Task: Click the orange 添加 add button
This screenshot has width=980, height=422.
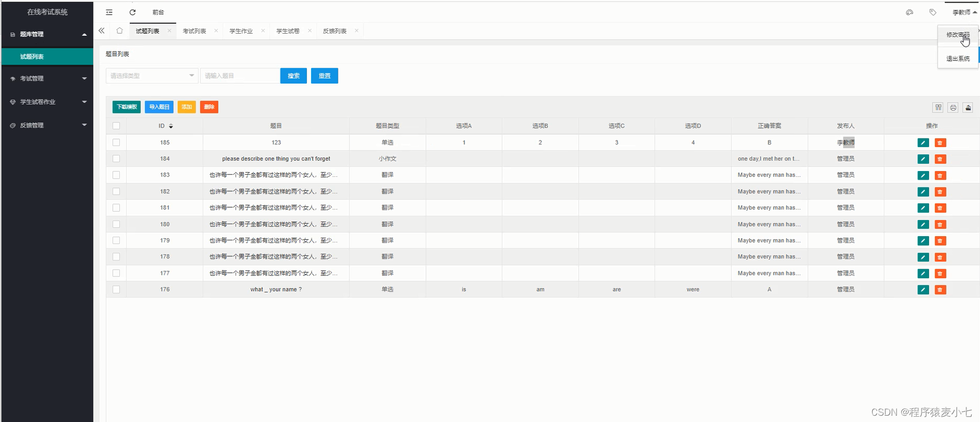Action: tap(187, 107)
